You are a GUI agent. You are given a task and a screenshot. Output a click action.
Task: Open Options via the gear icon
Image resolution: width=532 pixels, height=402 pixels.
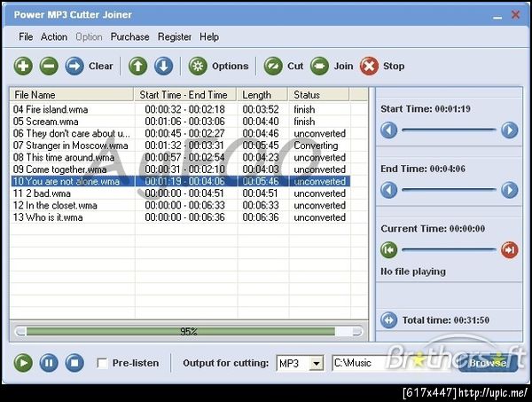(198, 66)
